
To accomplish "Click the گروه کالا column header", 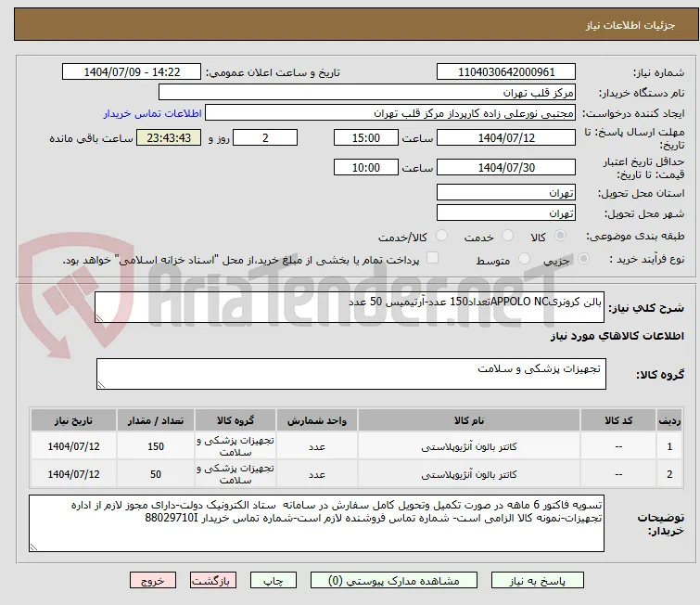I will 235,420.
